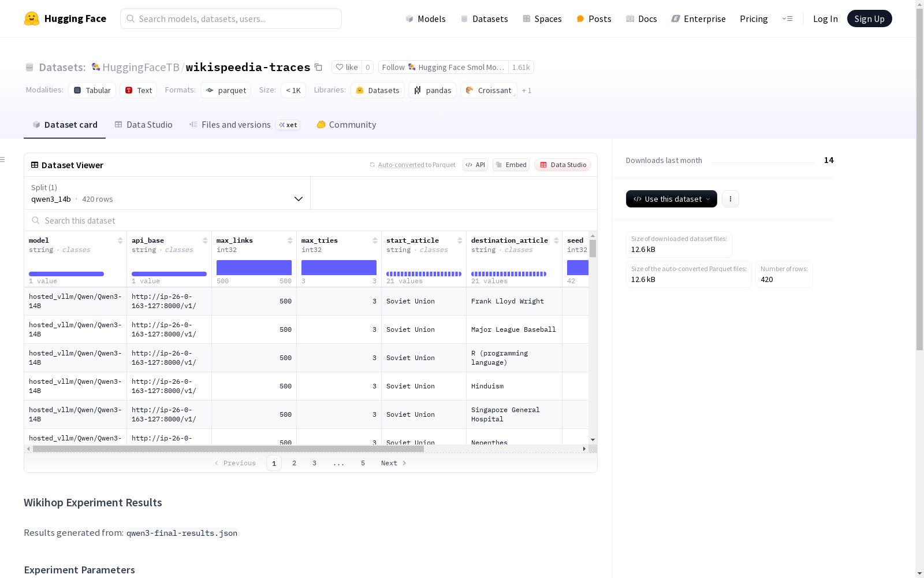Open the Split qwen3_14b dropdown
The height and width of the screenshot is (578, 924).
point(167,193)
